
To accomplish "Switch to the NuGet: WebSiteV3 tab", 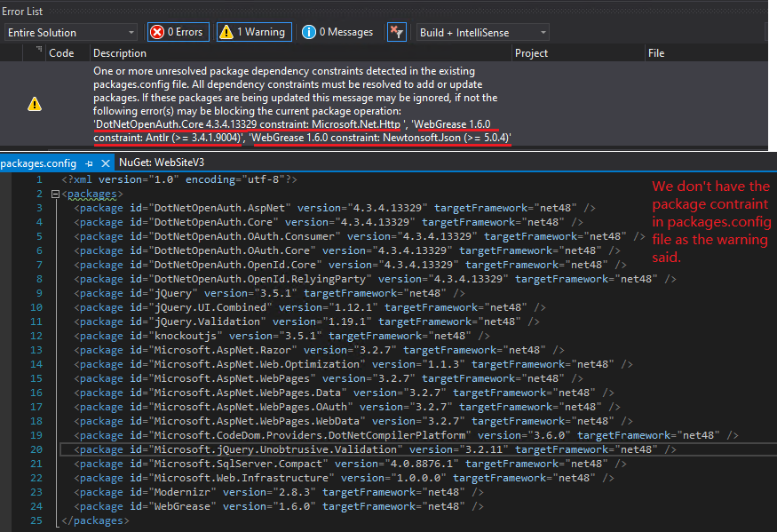I will click(x=162, y=163).
